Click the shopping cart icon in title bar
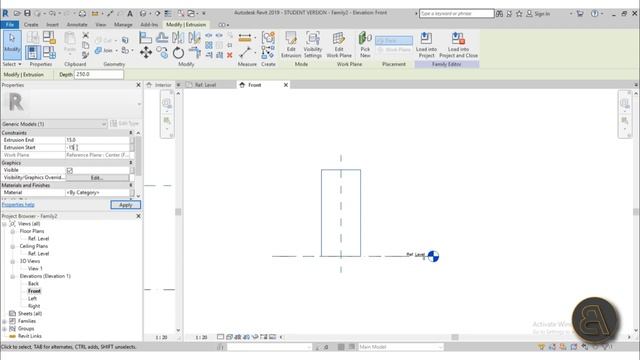Viewport: 640px width, 360px height. click(580, 13)
